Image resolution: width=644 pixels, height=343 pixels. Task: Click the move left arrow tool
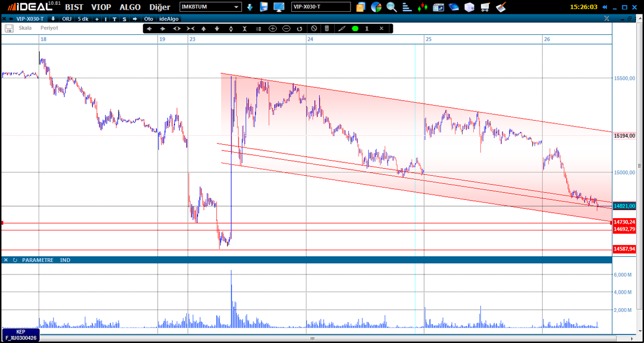click(149, 28)
